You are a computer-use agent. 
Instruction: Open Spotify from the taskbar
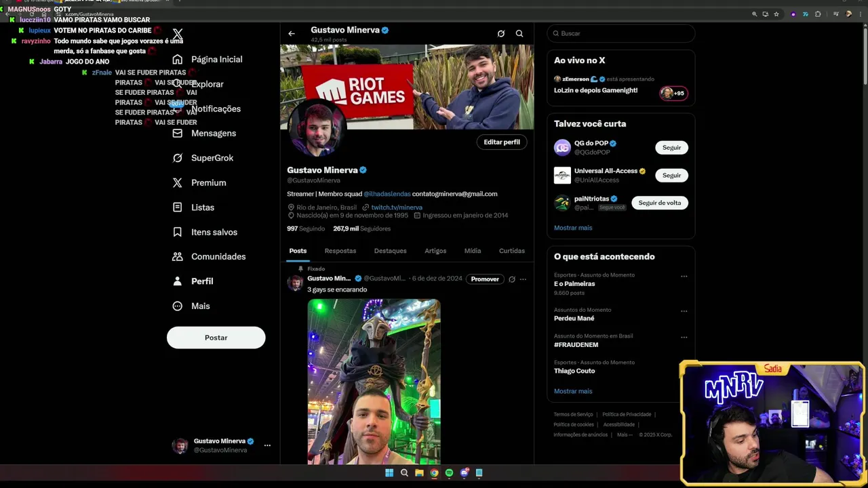coord(449,473)
